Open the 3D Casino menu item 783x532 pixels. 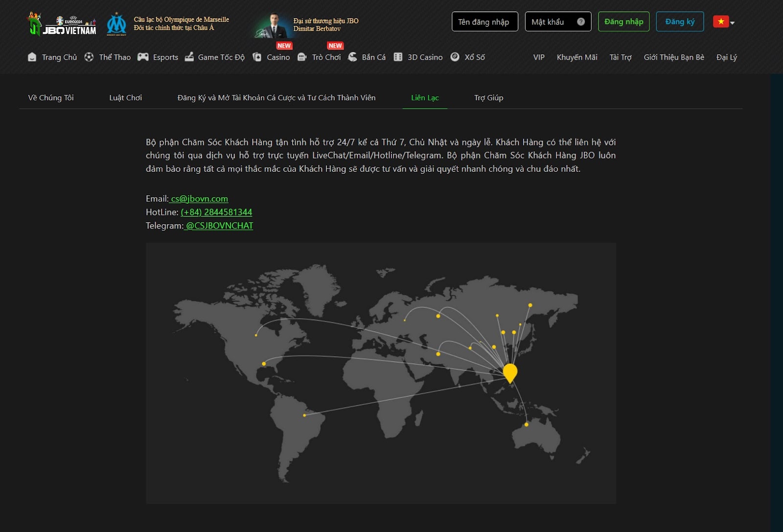point(425,57)
